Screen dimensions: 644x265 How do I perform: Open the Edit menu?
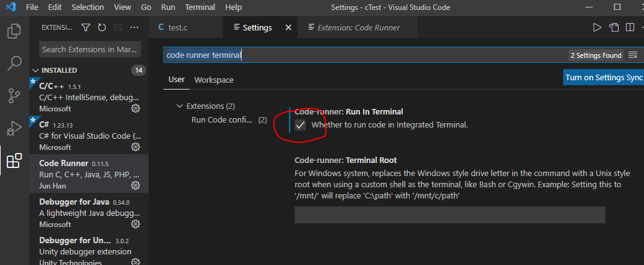[x=54, y=7]
